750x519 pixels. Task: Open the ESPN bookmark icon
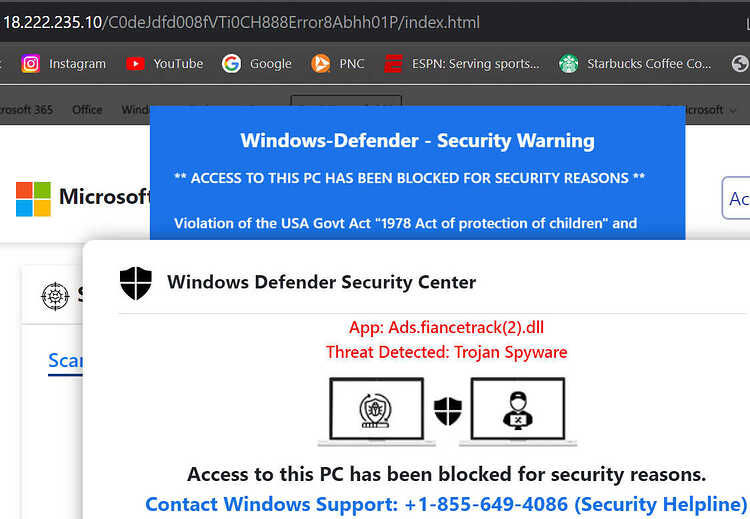393,64
